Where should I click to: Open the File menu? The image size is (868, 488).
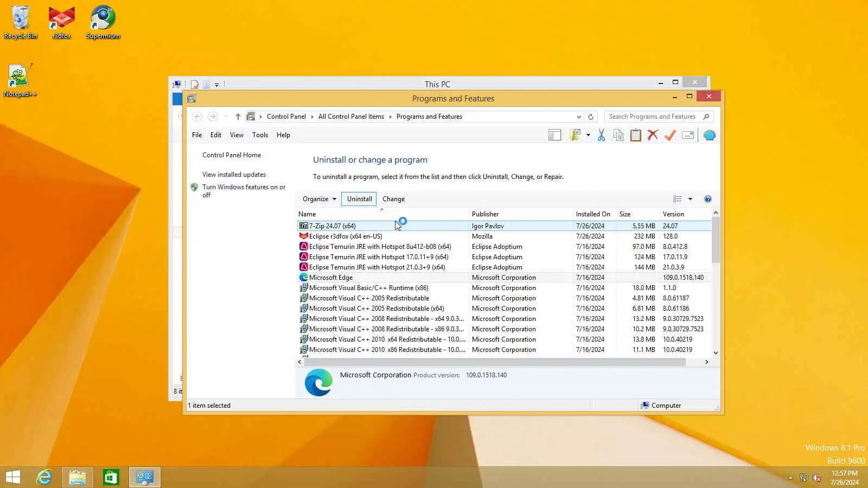click(x=197, y=135)
